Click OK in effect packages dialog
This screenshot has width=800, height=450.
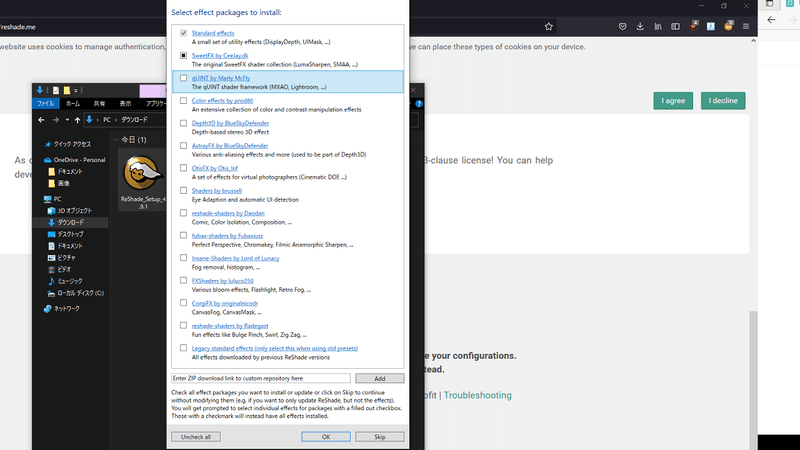click(x=326, y=437)
